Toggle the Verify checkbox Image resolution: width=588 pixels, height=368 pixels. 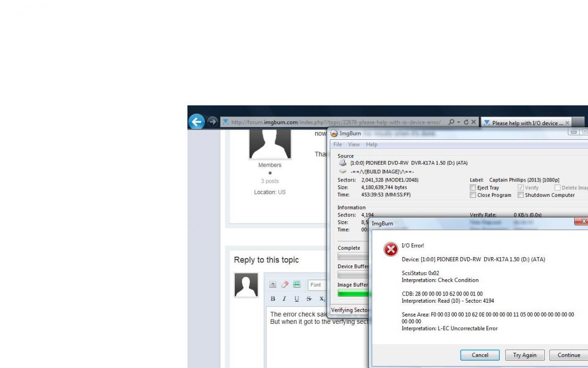click(x=521, y=187)
